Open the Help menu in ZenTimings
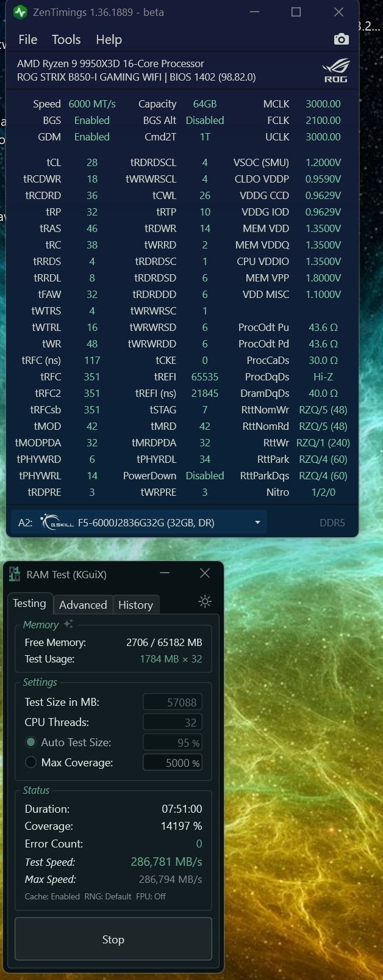The image size is (383, 980). [x=109, y=40]
